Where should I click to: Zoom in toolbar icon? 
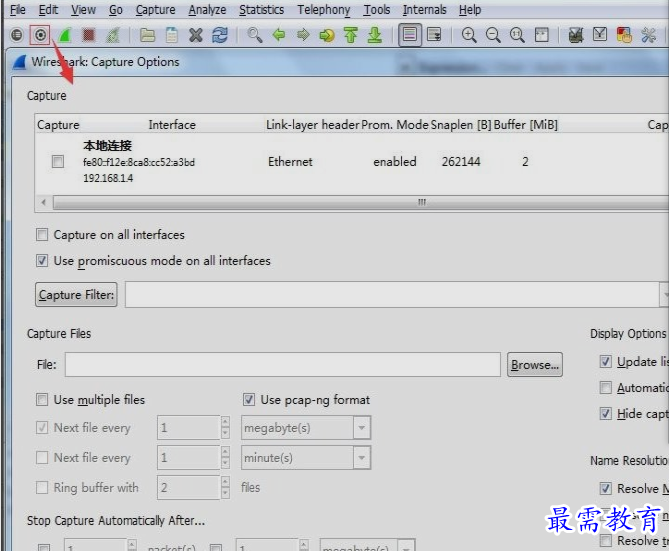tap(469, 35)
